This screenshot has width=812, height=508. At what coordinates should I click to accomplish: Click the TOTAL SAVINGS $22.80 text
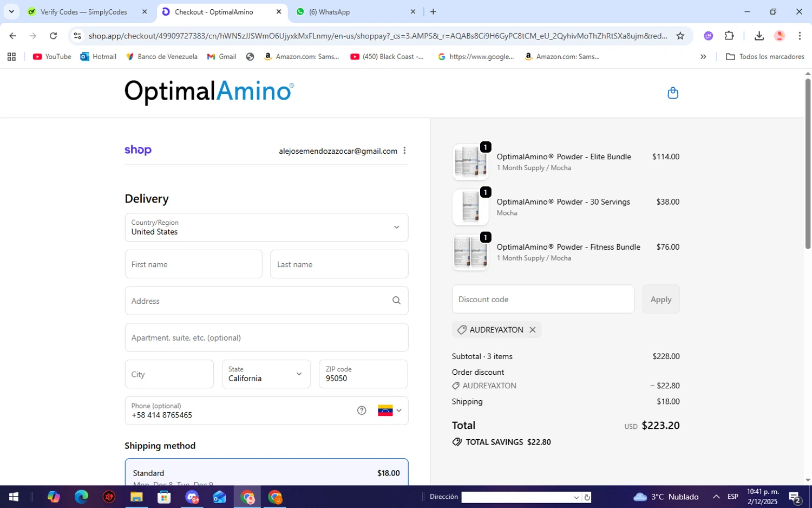coord(508,442)
